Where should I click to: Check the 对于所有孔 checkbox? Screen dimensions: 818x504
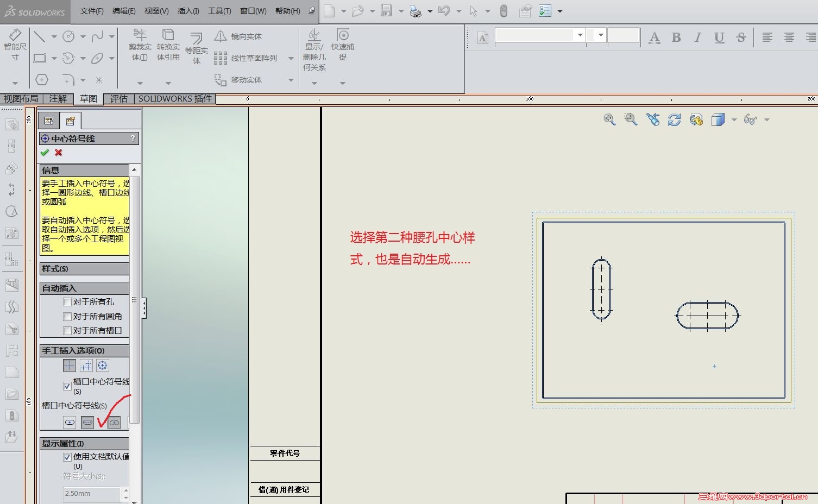tap(67, 302)
